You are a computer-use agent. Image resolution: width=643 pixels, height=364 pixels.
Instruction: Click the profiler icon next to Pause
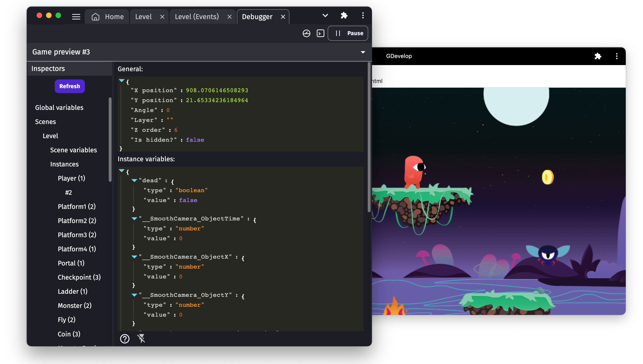(x=306, y=33)
